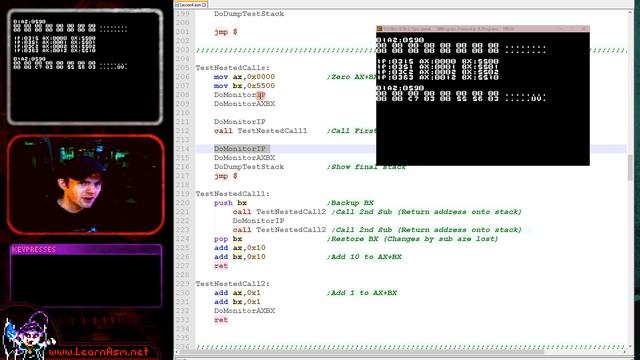Click the ';Call First' comment on line 212
Screen dimensions: 640x360
click(x=351, y=131)
